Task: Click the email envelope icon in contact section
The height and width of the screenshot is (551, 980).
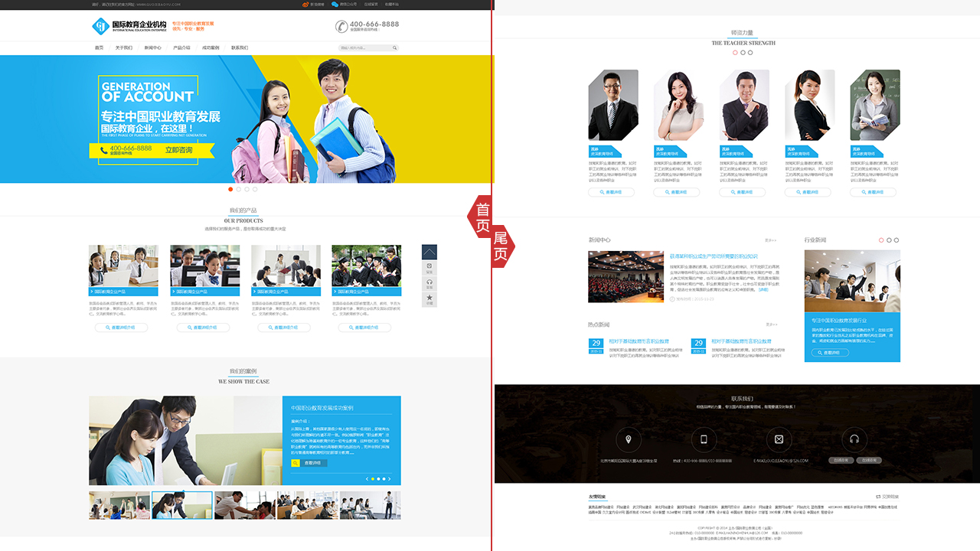Action: pos(779,439)
